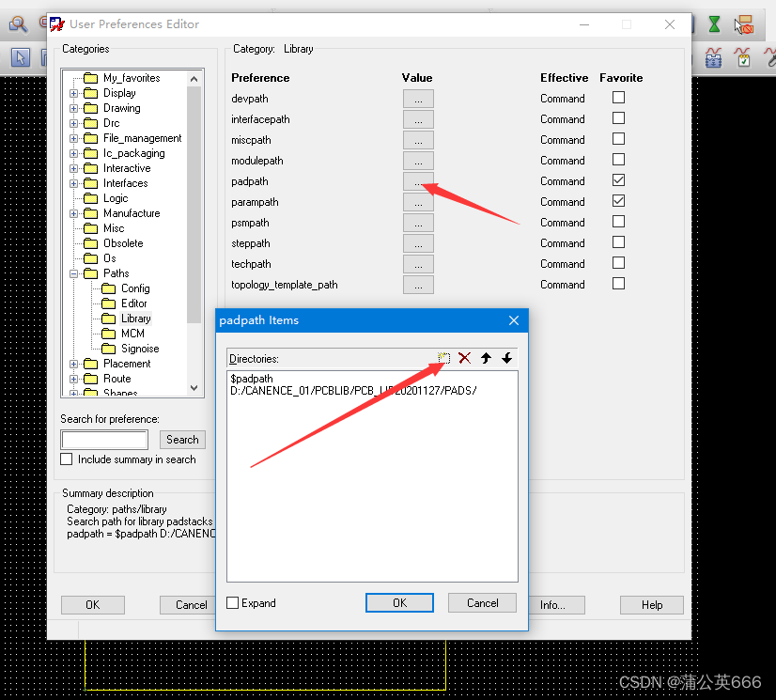Image resolution: width=776 pixels, height=700 pixels.
Task: Click the Search button
Action: (x=182, y=440)
